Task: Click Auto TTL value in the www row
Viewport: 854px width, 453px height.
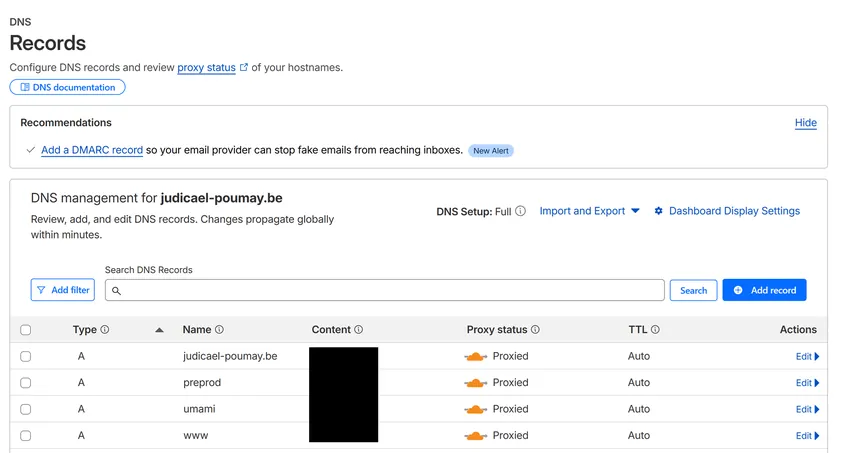Action: pyautogui.click(x=639, y=435)
